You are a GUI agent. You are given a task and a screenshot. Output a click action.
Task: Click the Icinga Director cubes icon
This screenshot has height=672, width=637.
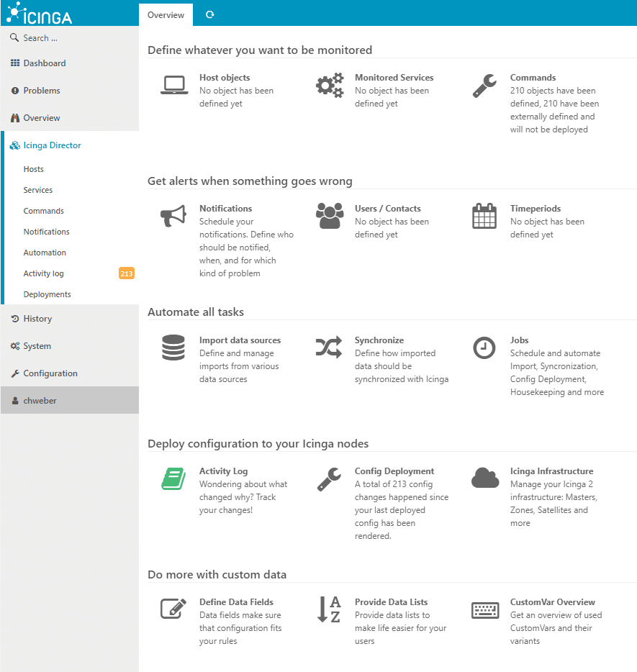[x=15, y=145]
